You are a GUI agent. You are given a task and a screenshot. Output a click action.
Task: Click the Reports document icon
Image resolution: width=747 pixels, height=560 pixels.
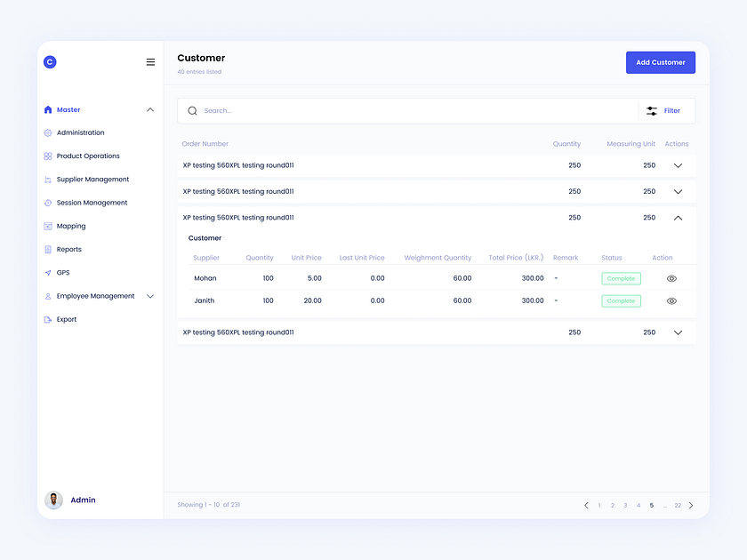pos(48,250)
